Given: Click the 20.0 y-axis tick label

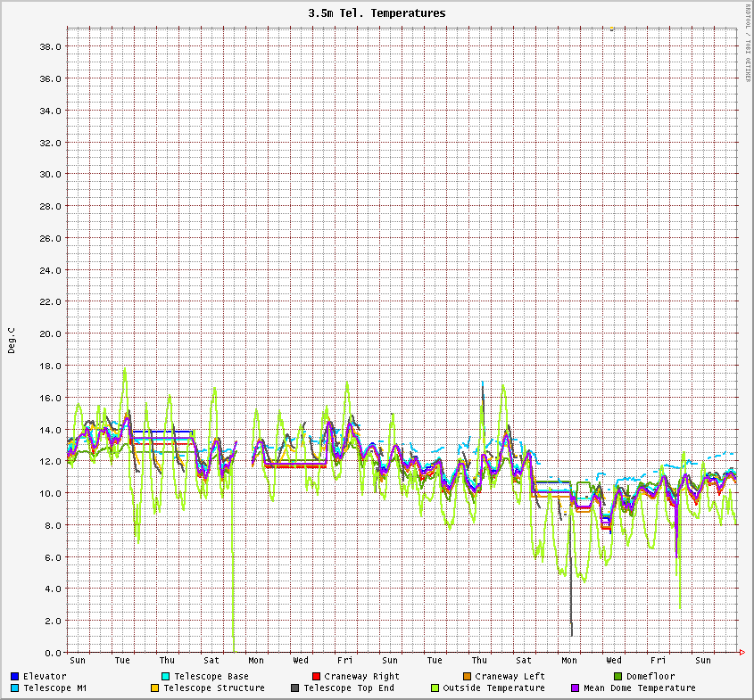Looking at the screenshot, I should point(50,334).
